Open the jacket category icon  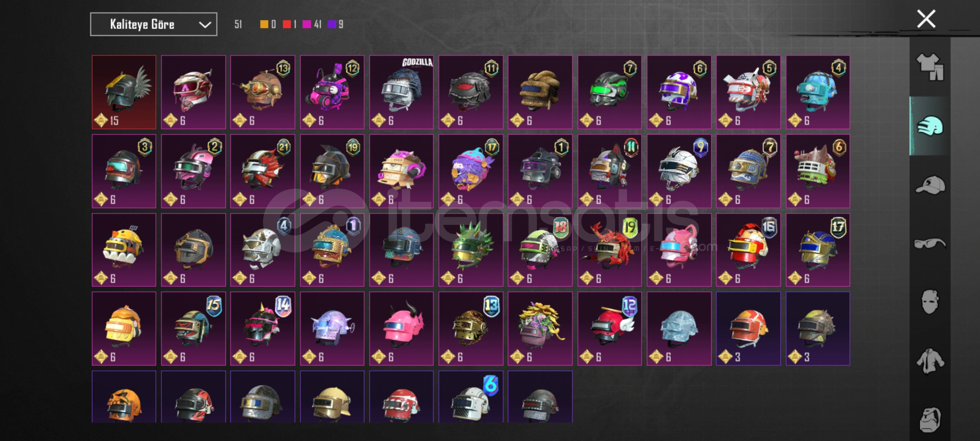coord(930,361)
